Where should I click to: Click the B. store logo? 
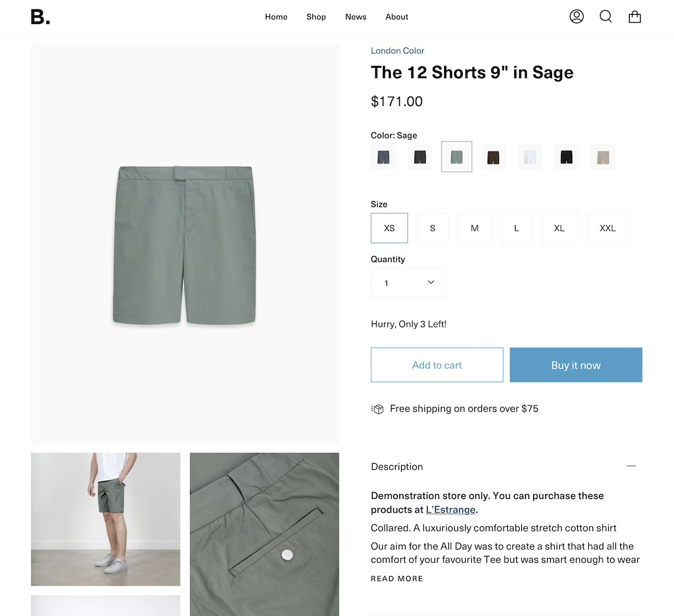(x=40, y=17)
